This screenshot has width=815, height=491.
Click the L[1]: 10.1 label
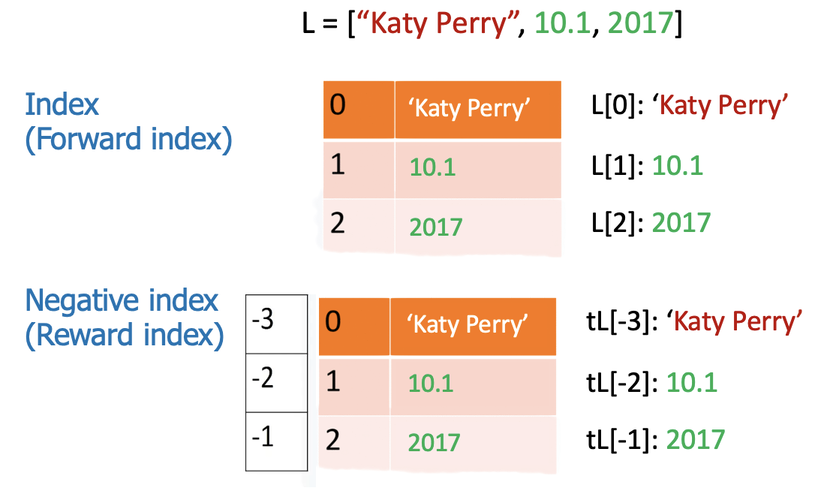click(x=647, y=163)
